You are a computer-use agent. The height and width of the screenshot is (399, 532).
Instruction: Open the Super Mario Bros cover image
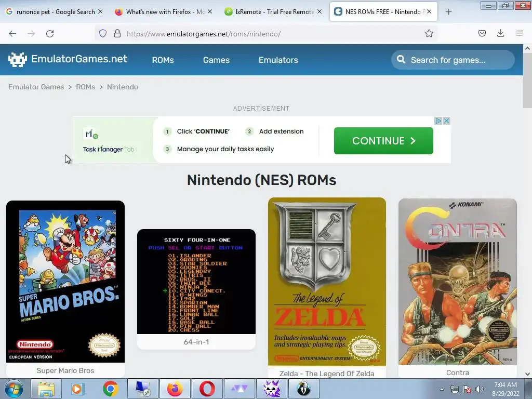point(65,282)
